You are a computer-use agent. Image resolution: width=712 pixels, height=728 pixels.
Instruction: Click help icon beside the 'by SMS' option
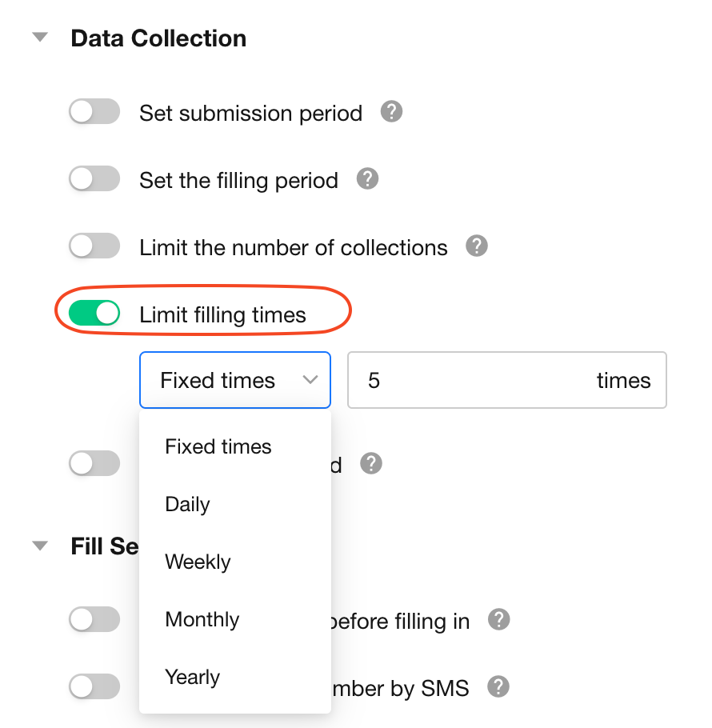click(499, 686)
